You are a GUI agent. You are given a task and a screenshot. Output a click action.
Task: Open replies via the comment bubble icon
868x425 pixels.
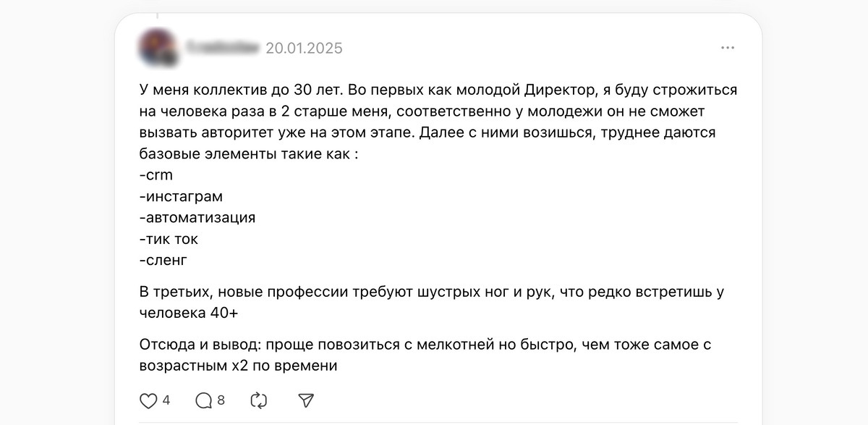(204, 400)
